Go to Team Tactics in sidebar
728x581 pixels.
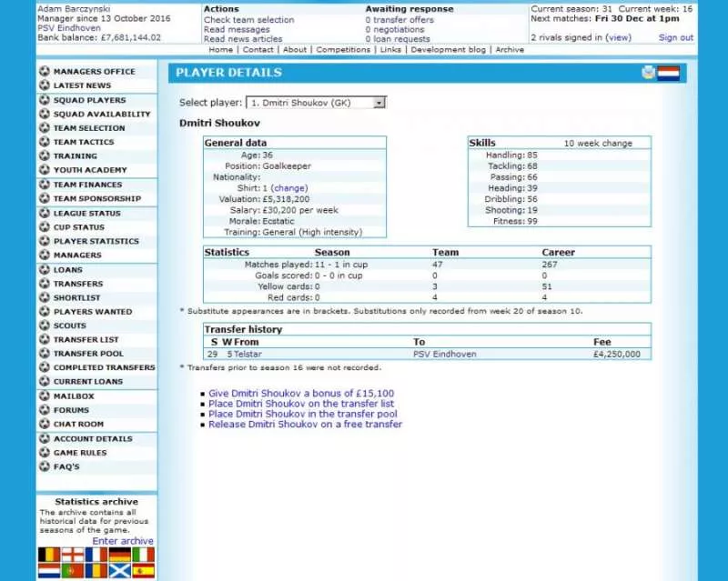(83, 142)
